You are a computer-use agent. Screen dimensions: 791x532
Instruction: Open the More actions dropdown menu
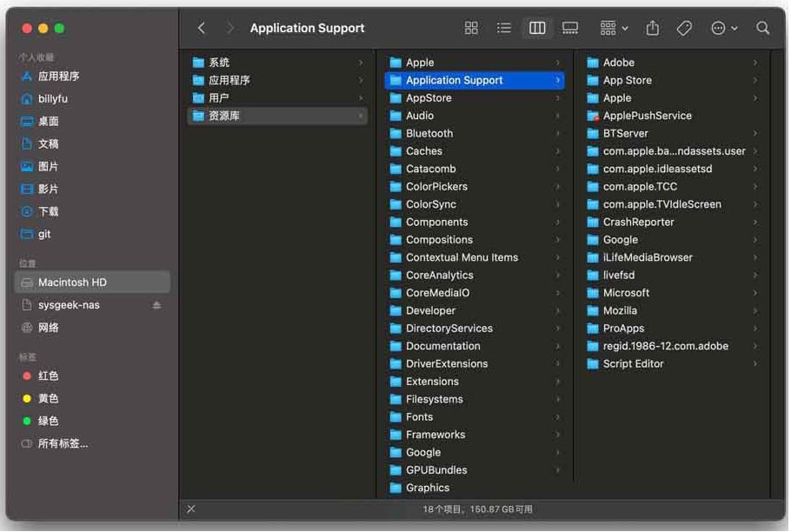[x=724, y=28]
